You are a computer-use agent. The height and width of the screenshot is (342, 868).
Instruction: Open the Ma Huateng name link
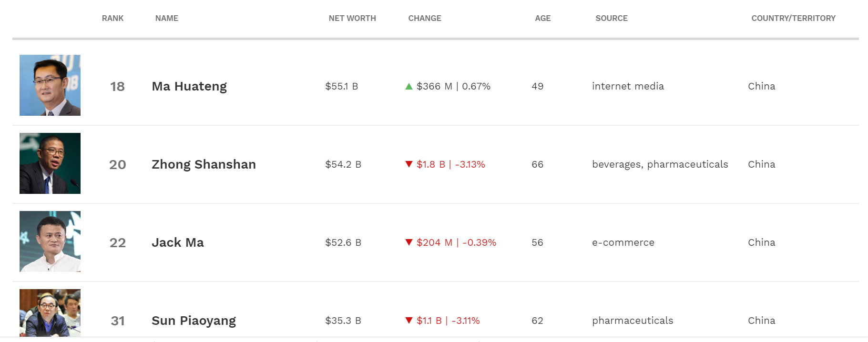click(189, 86)
